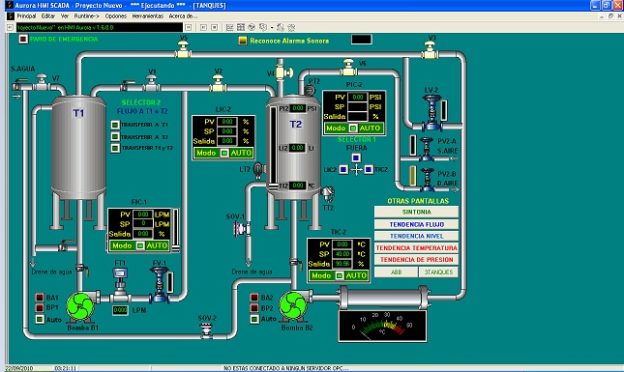
Task: Click the LV-2 control valve
Action: [432, 113]
